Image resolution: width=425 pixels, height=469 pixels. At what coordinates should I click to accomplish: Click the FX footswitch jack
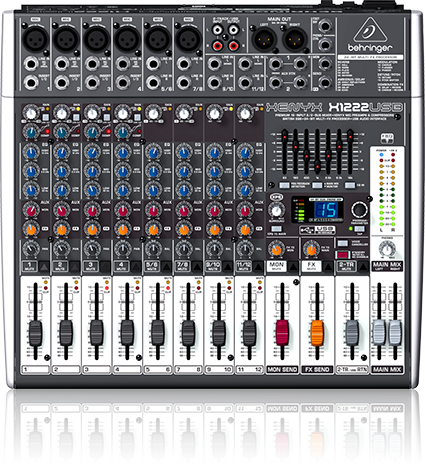click(x=325, y=26)
